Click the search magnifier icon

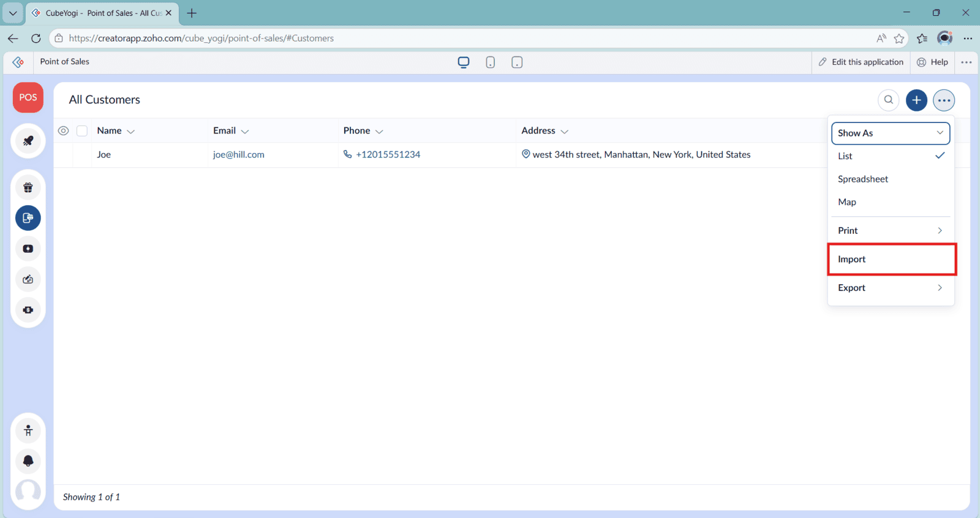pyautogui.click(x=888, y=100)
